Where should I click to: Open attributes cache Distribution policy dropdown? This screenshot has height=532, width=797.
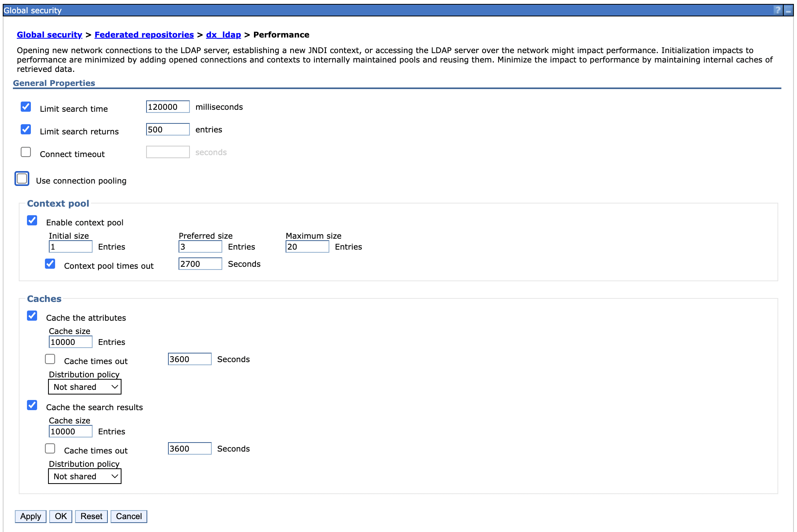coord(85,387)
